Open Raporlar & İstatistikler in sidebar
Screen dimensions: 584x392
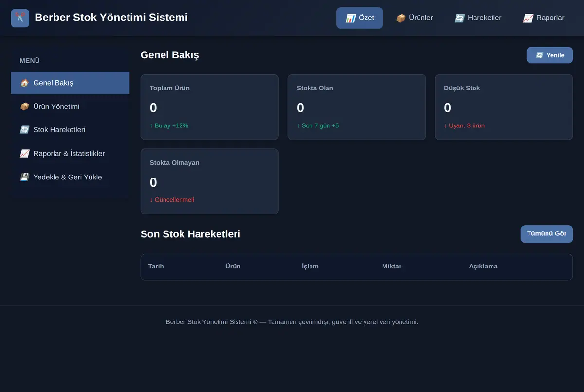coord(70,154)
